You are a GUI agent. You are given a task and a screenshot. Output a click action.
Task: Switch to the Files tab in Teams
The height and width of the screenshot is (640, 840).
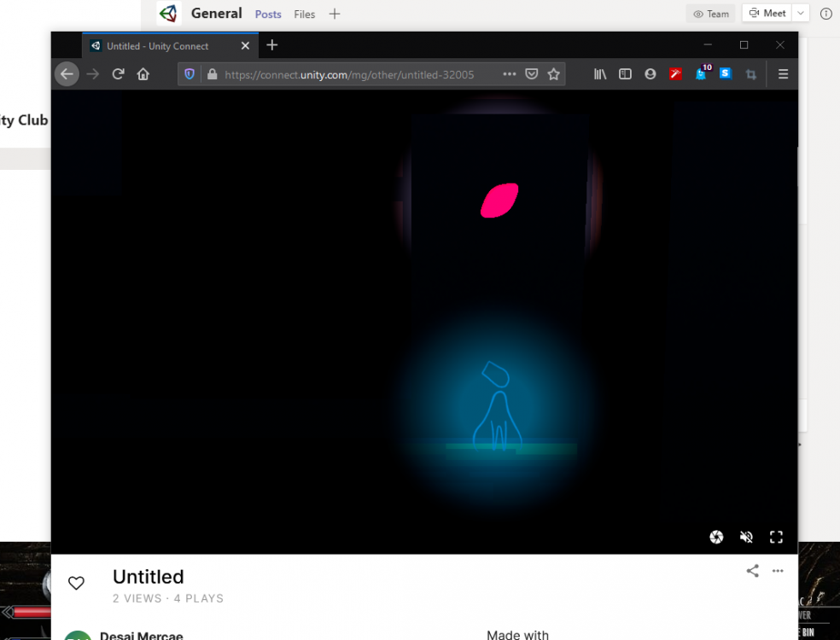pos(304,14)
